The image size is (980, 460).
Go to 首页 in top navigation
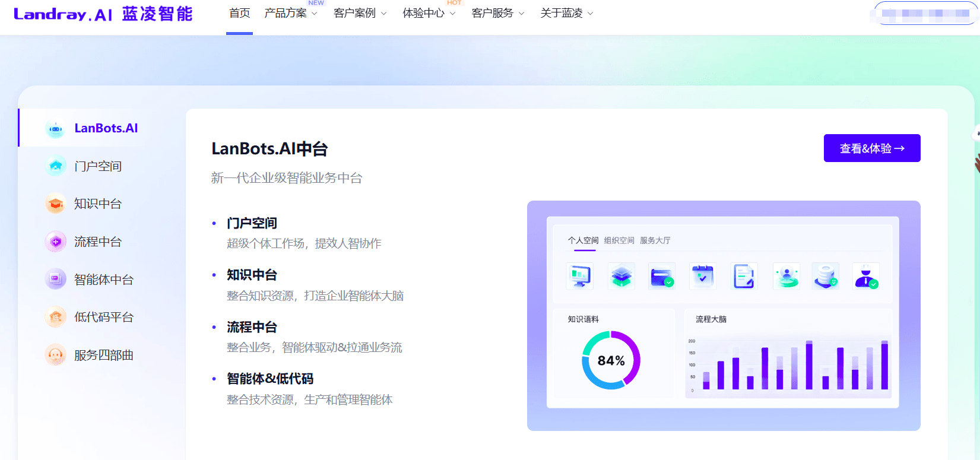[x=240, y=13]
